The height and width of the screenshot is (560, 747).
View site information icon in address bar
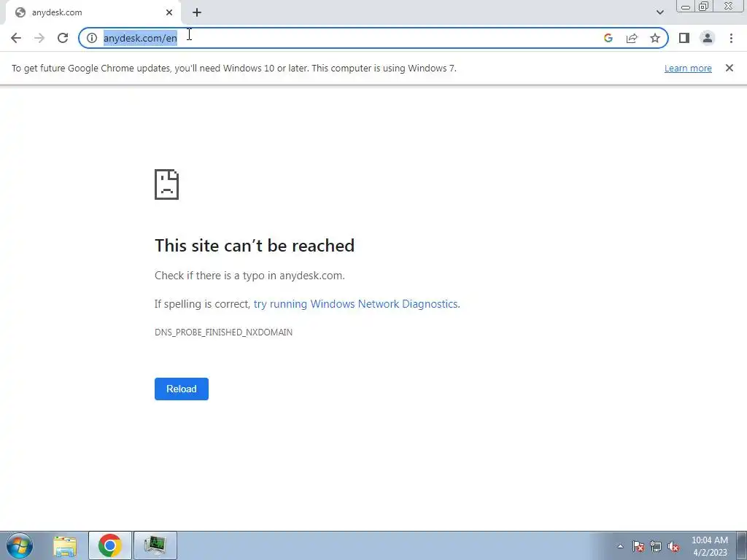(x=92, y=38)
